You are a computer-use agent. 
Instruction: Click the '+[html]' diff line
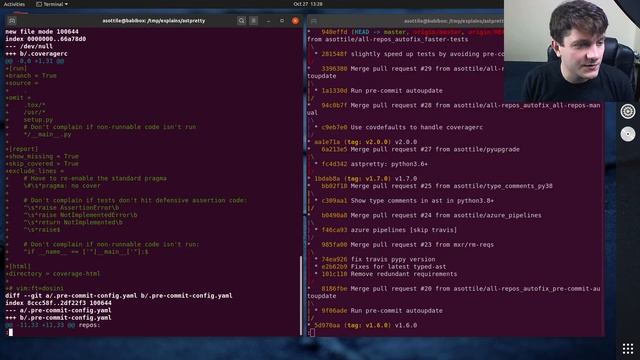(18, 266)
